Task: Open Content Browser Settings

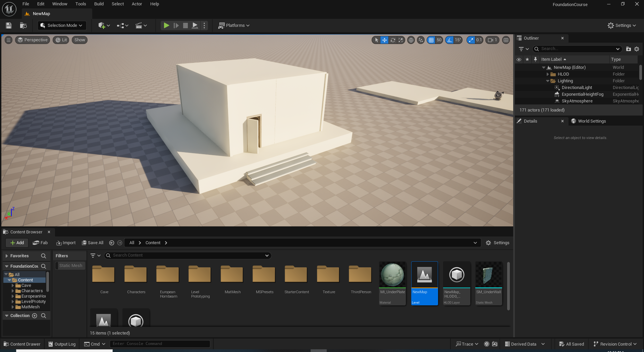Action: click(498, 243)
